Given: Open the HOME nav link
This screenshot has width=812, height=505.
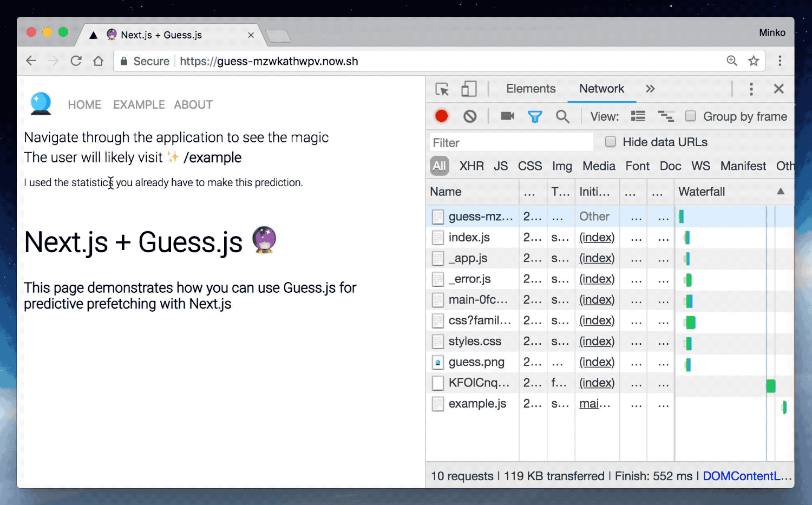Looking at the screenshot, I should coord(84,104).
